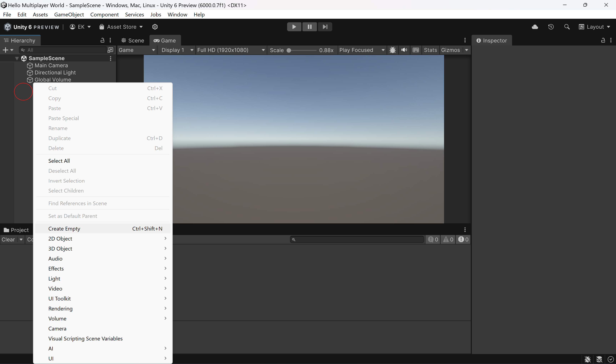Click the global search magnifier icon
Viewport: 616px width, 364px height.
point(567,27)
